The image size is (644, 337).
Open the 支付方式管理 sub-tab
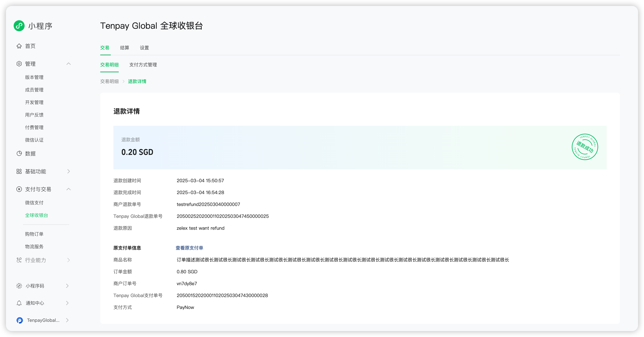click(x=143, y=65)
